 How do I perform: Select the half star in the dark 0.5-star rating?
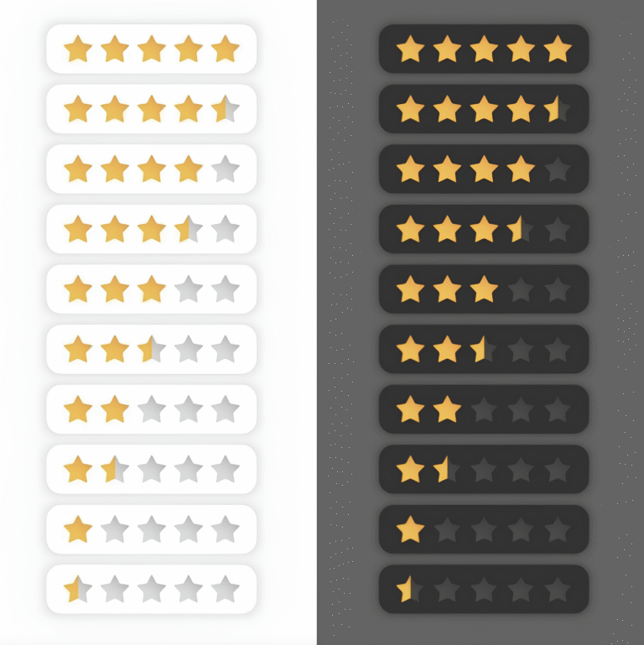point(409,589)
